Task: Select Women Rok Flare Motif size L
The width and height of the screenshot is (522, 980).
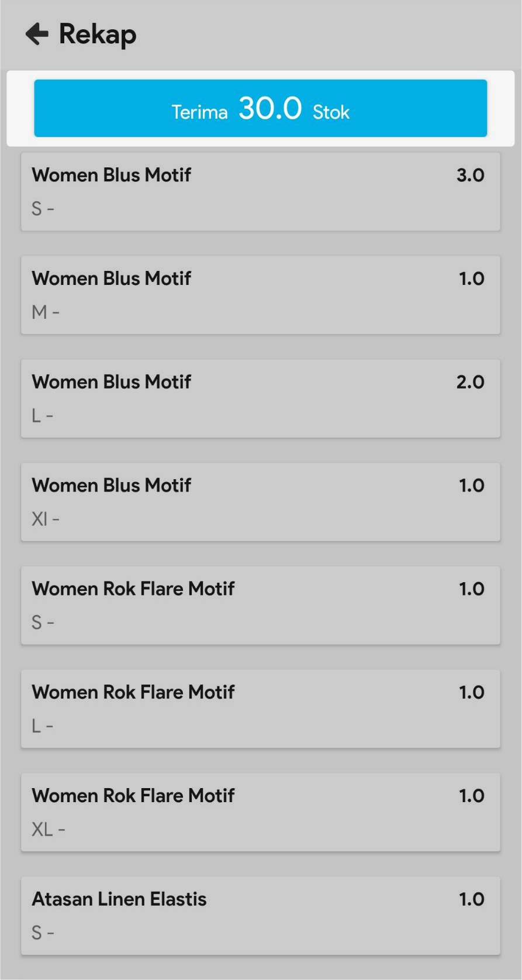Action: click(260, 709)
